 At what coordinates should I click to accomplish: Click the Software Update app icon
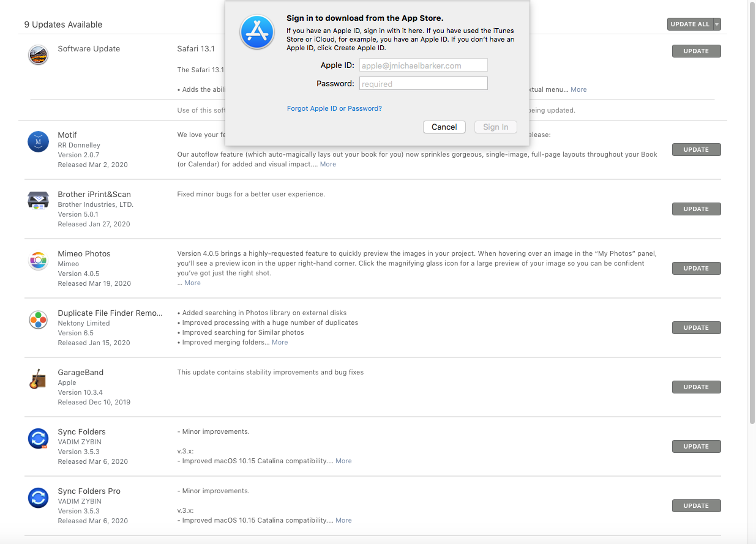pos(38,54)
